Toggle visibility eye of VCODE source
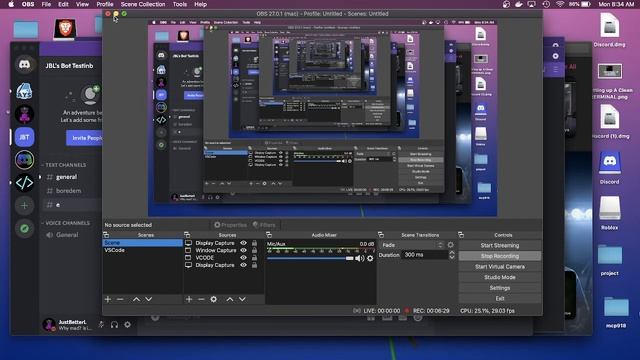 [x=243, y=258]
